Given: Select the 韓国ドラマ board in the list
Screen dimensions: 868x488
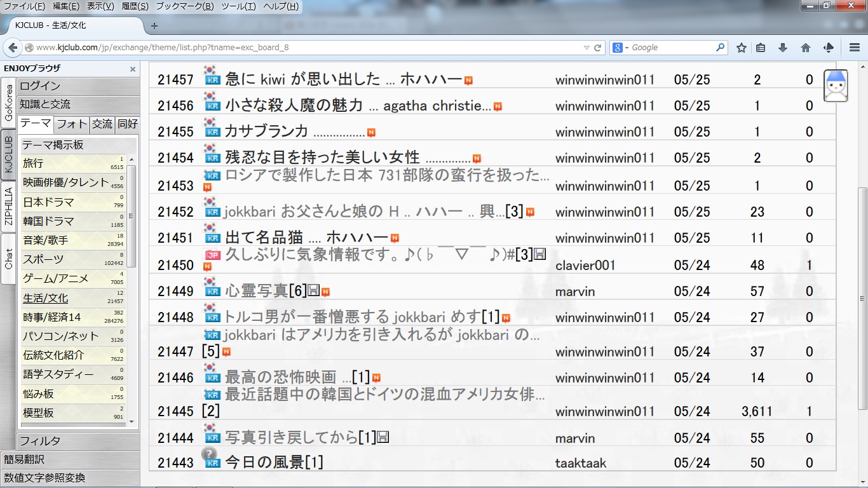Looking at the screenshot, I should (49, 221).
